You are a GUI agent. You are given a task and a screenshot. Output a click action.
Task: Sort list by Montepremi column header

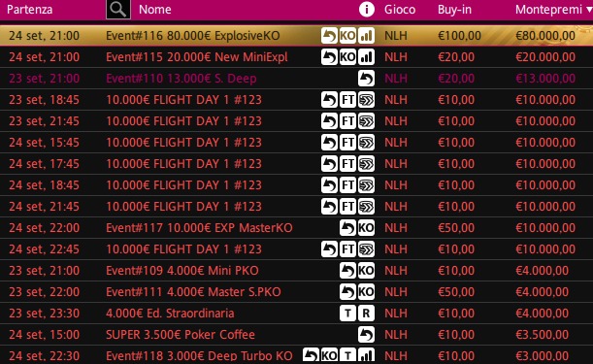tap(548, 10)
